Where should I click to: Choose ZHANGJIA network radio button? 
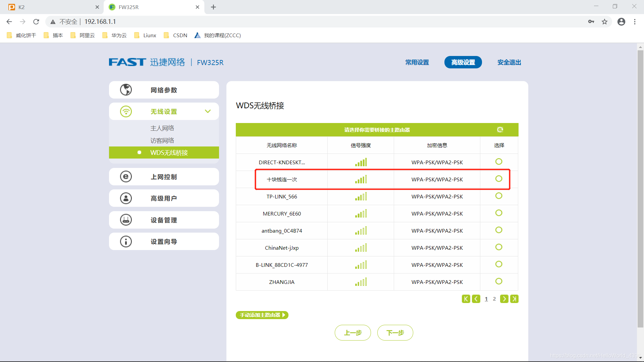click(x=499, y=281)
